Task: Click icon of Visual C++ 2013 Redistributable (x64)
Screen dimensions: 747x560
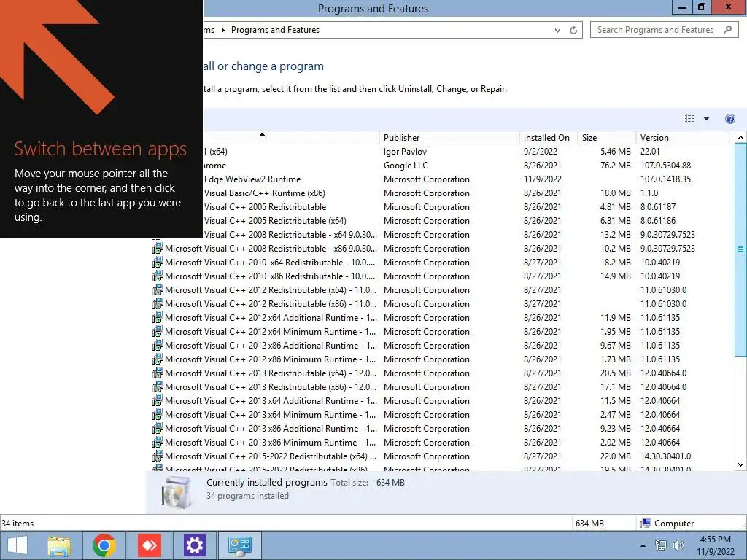Action: pyautogui.click(x=158, y=373)
